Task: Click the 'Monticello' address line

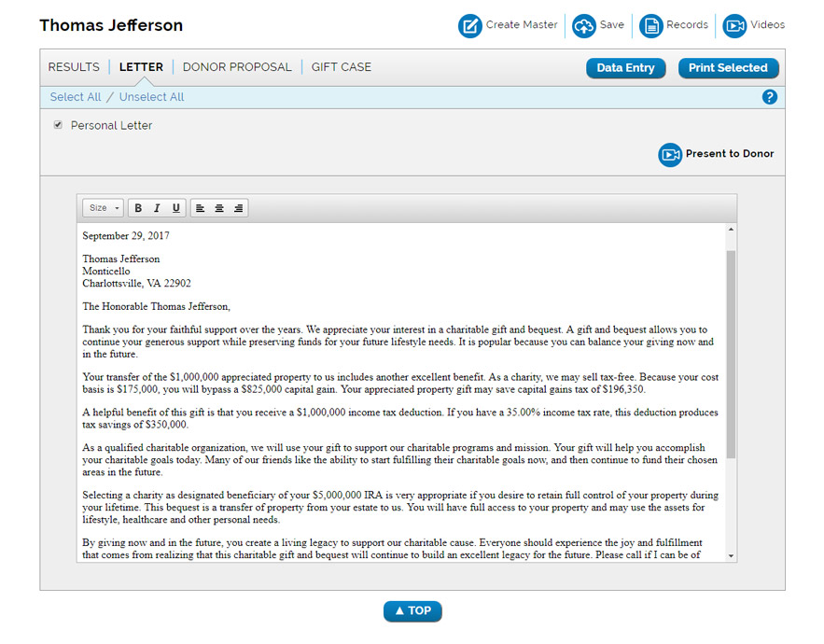Action: pos(106,272)
